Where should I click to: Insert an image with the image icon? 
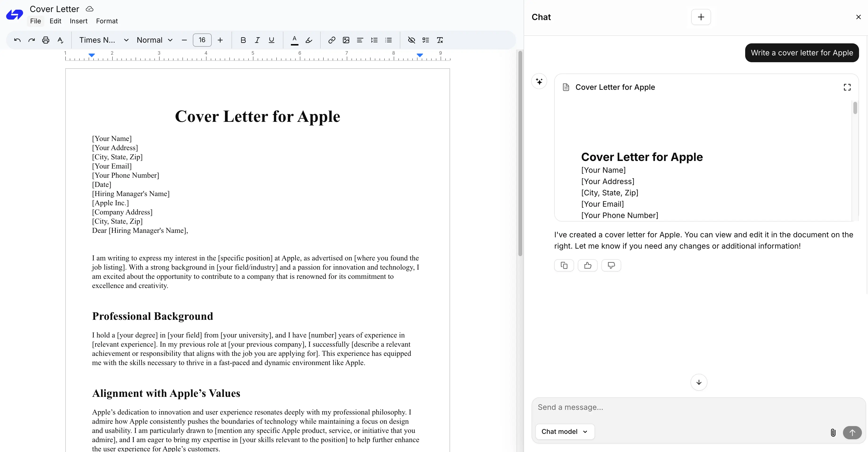(x=346, y=40)
